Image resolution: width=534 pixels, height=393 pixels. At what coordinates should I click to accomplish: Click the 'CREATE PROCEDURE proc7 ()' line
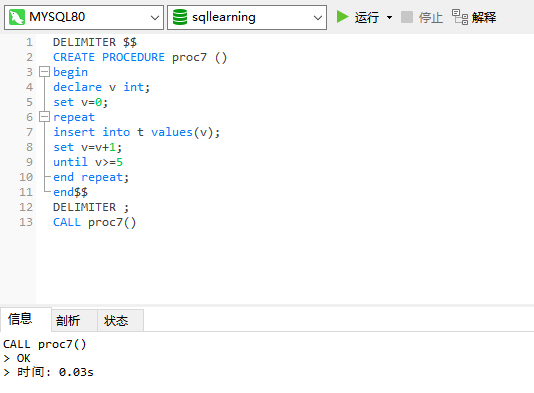(140, 57)
